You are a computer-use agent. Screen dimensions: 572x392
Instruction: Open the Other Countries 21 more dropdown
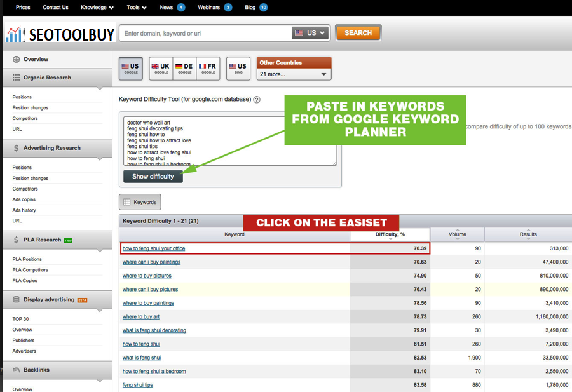[x=294, y=74]
